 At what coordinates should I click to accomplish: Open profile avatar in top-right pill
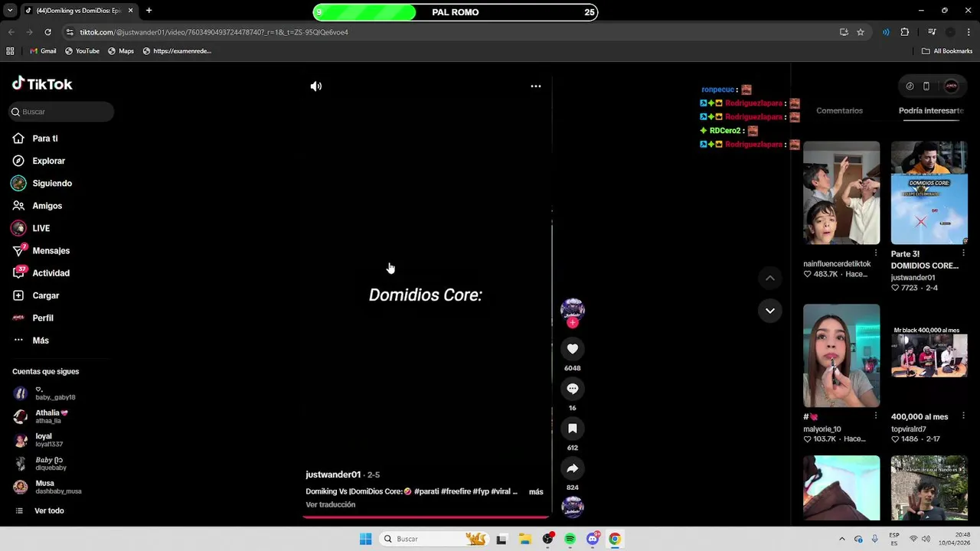(x=951, y=86)
